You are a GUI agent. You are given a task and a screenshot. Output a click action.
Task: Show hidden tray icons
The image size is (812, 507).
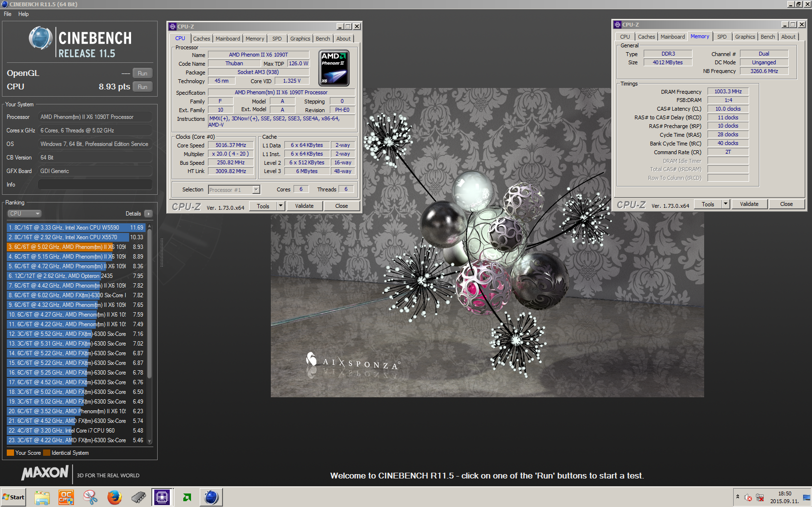[x=738, y=497]
